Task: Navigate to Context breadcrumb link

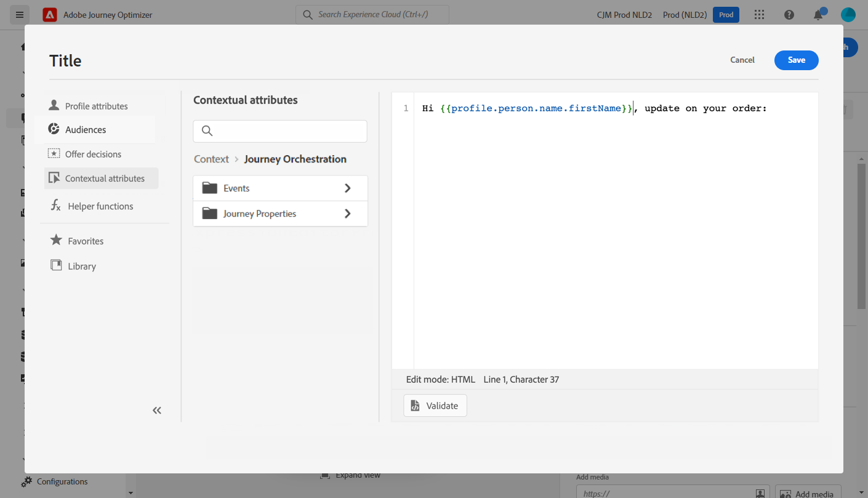Action: coord(211,159)
